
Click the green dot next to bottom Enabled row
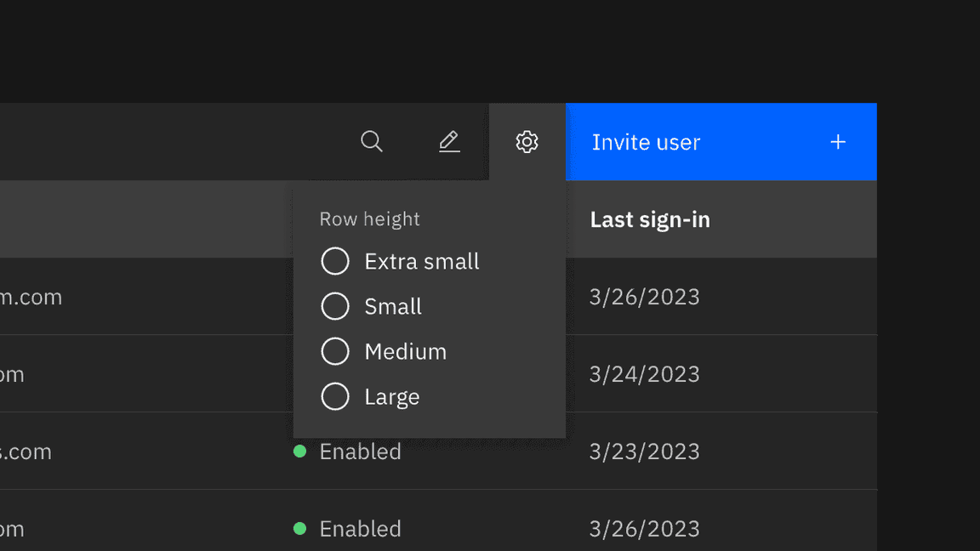(299, 528)
